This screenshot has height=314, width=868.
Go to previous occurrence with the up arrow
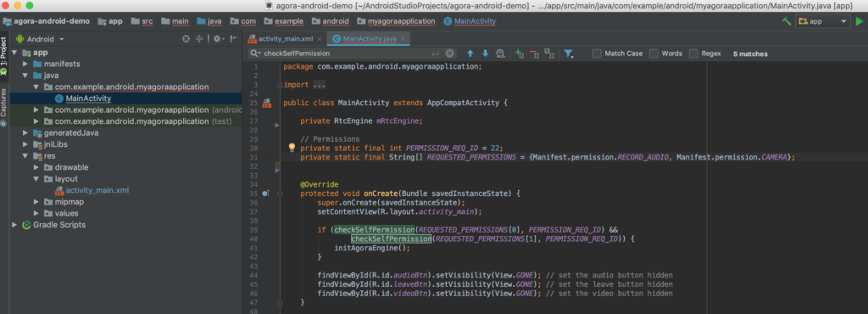point(470,53)
